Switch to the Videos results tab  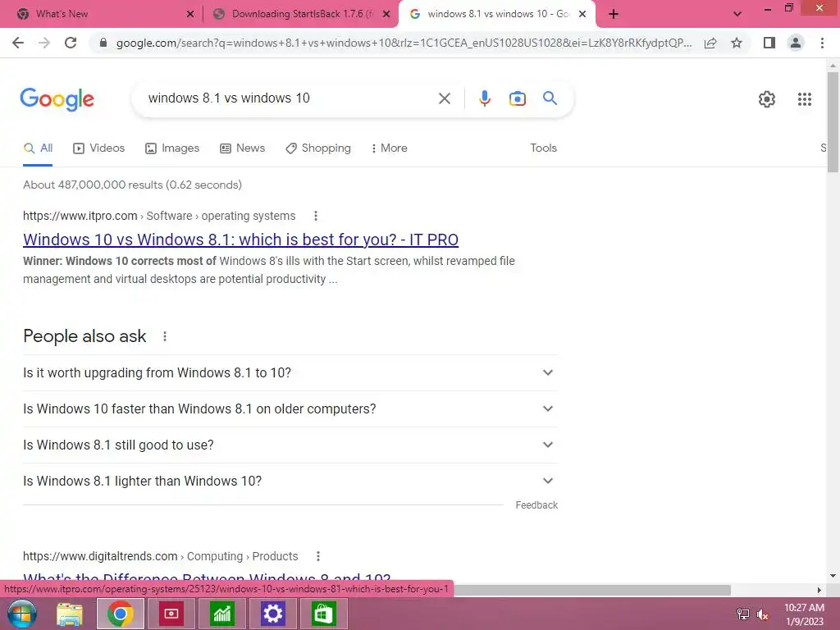click(98, 148)
